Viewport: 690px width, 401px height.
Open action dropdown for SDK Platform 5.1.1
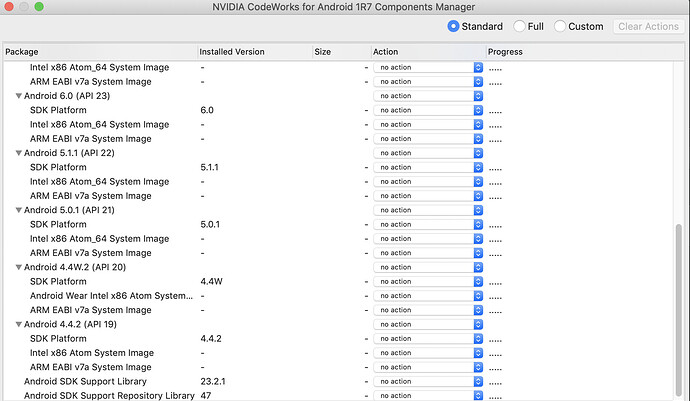pos(428,167)
